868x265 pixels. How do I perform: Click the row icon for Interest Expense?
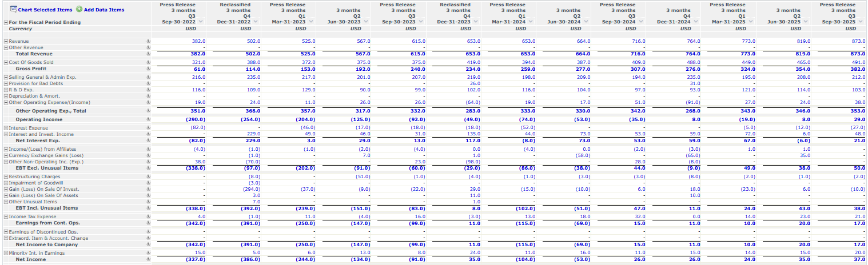pyautogui.click(x=148, y=128)
